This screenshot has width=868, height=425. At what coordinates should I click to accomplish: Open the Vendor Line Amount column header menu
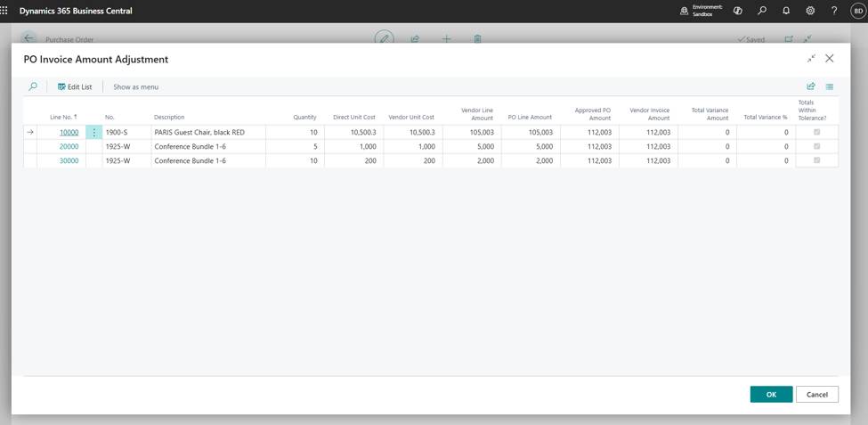coord(476,114)
